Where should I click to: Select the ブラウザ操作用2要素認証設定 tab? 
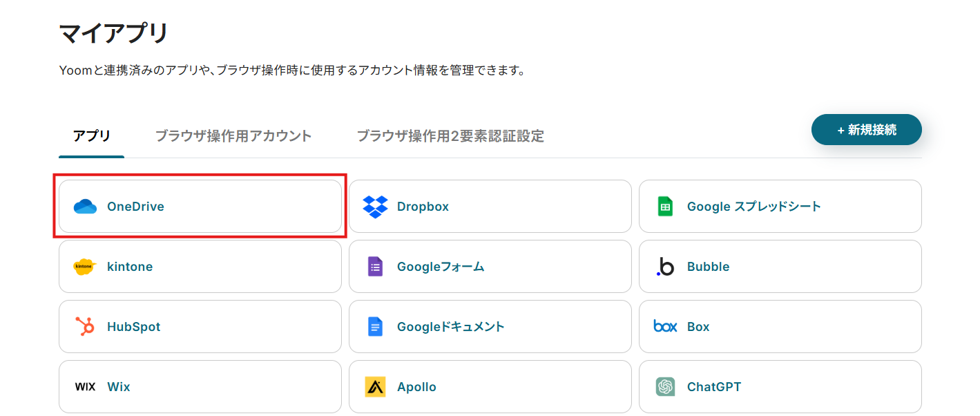450,136
